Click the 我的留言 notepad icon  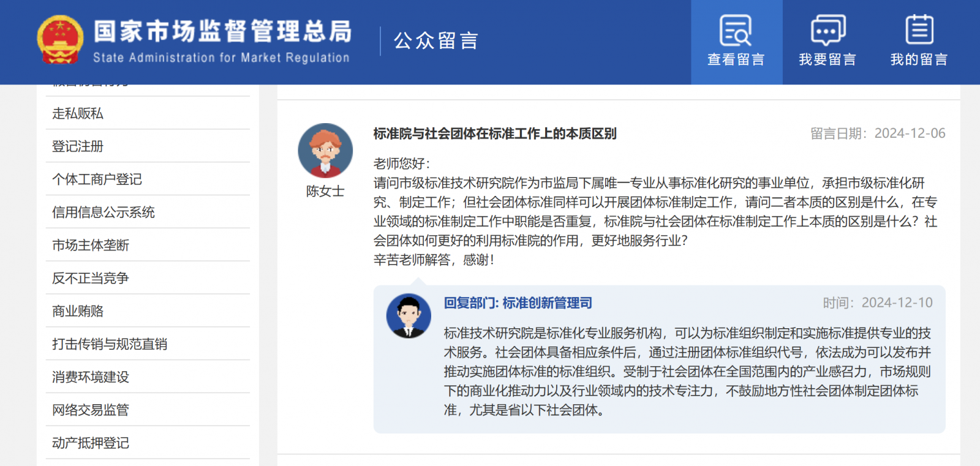click(919, 30)
